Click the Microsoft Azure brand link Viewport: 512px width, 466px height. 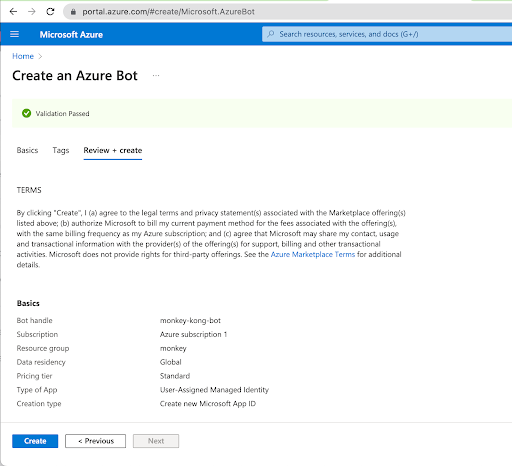71,35
